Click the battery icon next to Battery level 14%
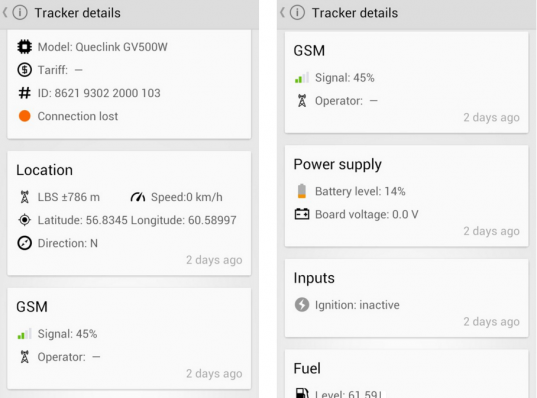 [302, 191]
